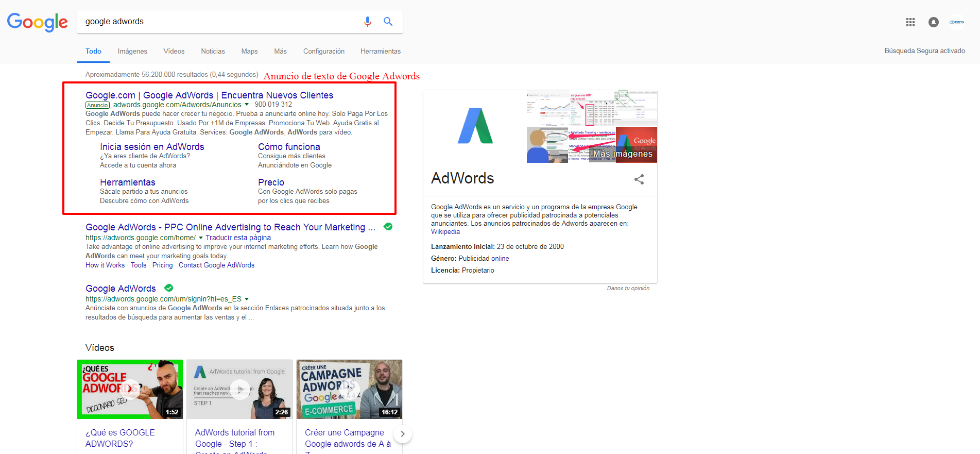The image size is (980, 454).
Task: Click the Lanzamiento inicial date text
Action: click(497, 246)
